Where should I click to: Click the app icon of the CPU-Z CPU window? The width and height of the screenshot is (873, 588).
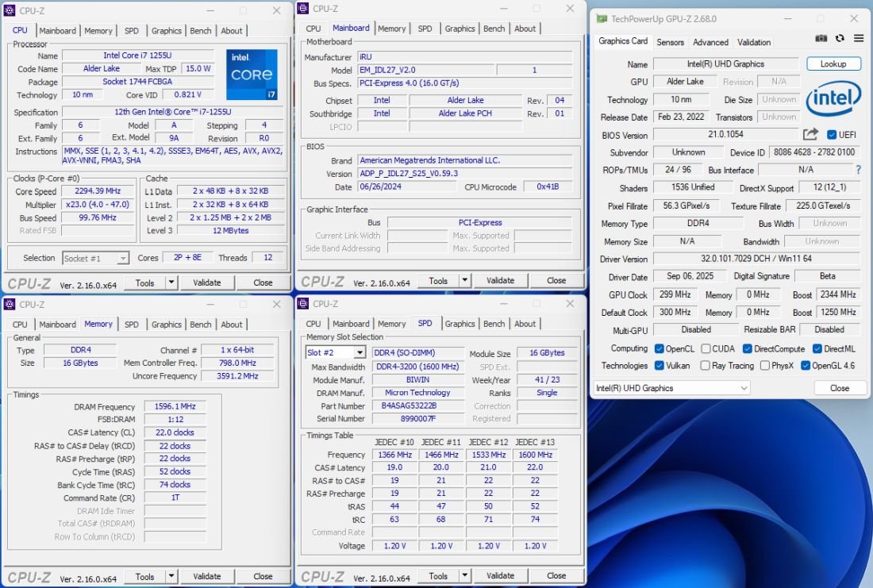pyautogui.click(x=9, y=10)
